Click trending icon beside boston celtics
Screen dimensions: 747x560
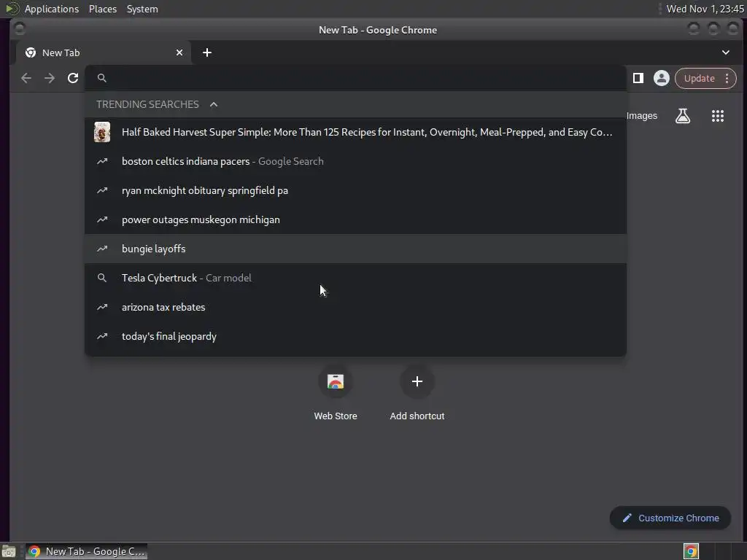tap(102, 161)
